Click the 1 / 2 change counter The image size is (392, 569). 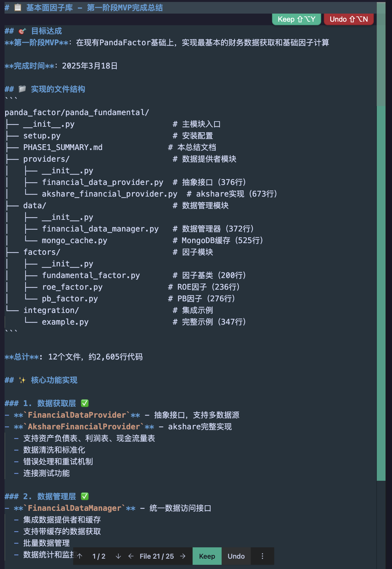pos(99,556)
